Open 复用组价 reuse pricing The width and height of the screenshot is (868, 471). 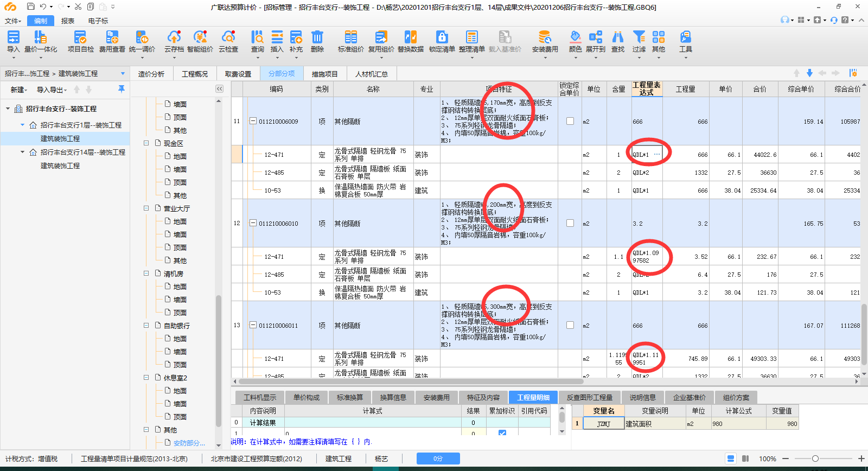[x=381, y=42]
